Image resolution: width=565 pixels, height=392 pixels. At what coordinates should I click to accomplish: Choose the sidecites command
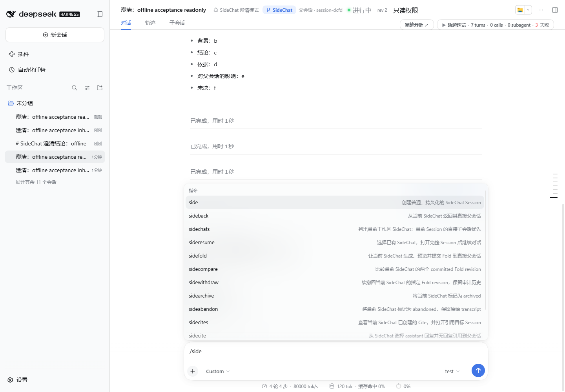click(335, 323)
